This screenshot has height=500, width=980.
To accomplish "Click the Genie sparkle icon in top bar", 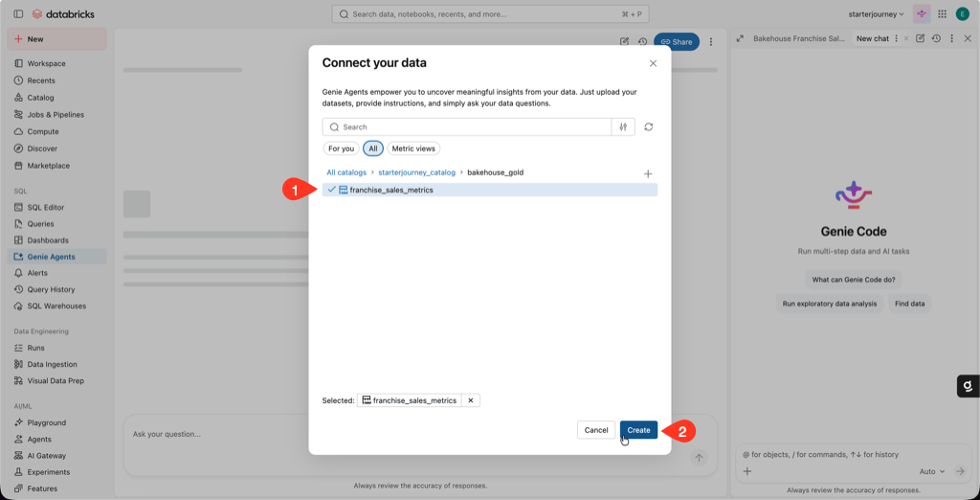I will (x=922, y=13).
